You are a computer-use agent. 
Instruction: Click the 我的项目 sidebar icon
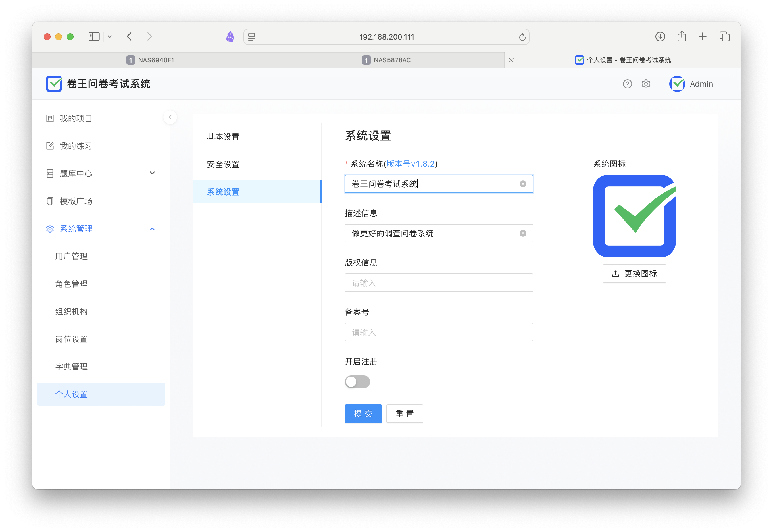(50, 118)
